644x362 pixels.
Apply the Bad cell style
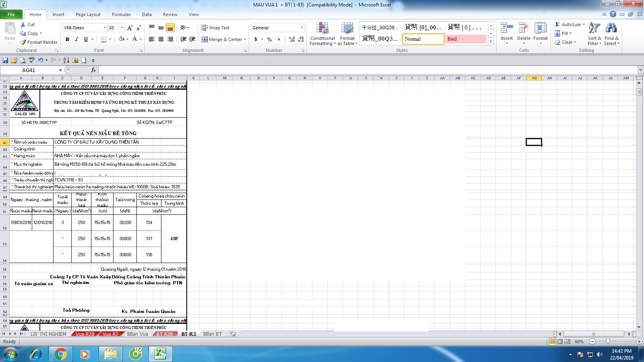pos(466,39)
